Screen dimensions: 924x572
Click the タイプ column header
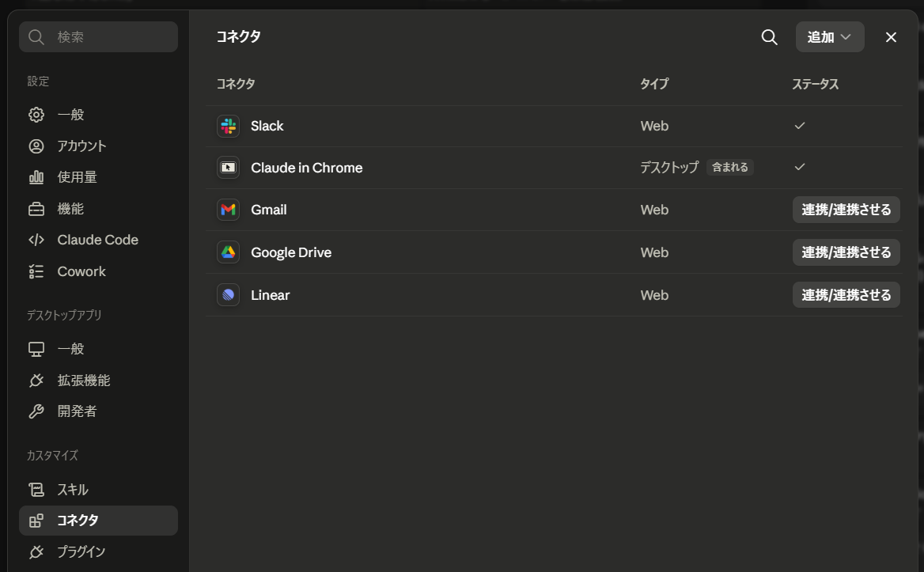pyautogui.click(x=654, y=84)
